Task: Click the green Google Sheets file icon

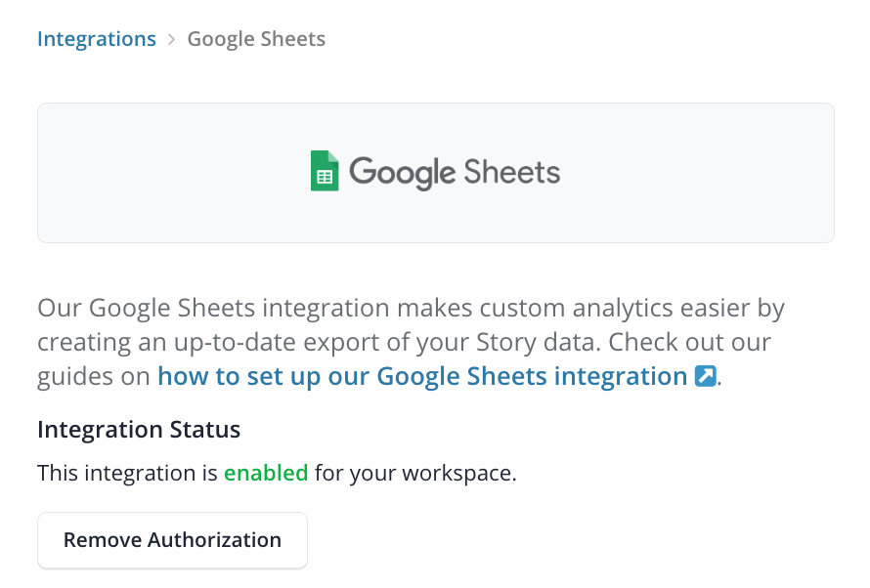Action: (325, 171)
